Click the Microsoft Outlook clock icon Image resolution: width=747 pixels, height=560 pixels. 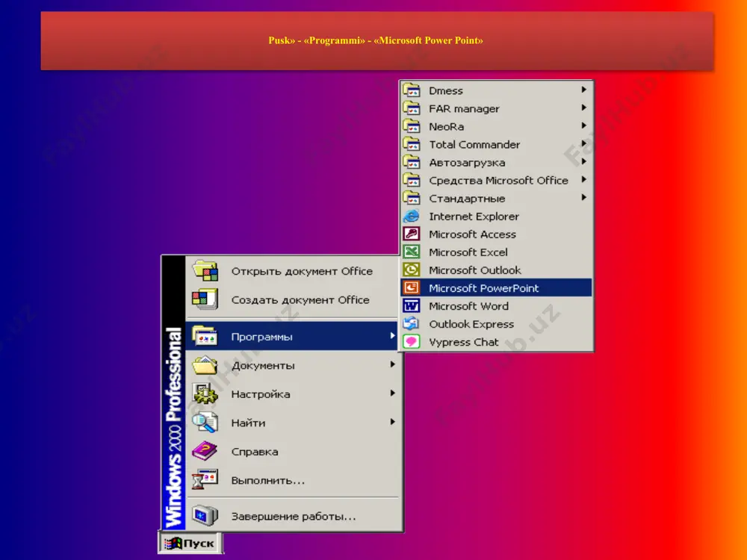tap(412, 270)
